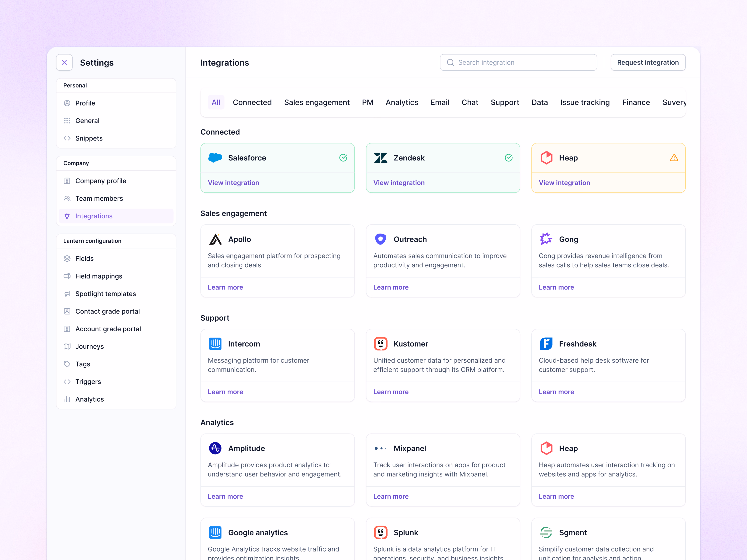The image size is (747, 560).
Task: Click the Amplitude logo icon
Action: coord(215,448)
